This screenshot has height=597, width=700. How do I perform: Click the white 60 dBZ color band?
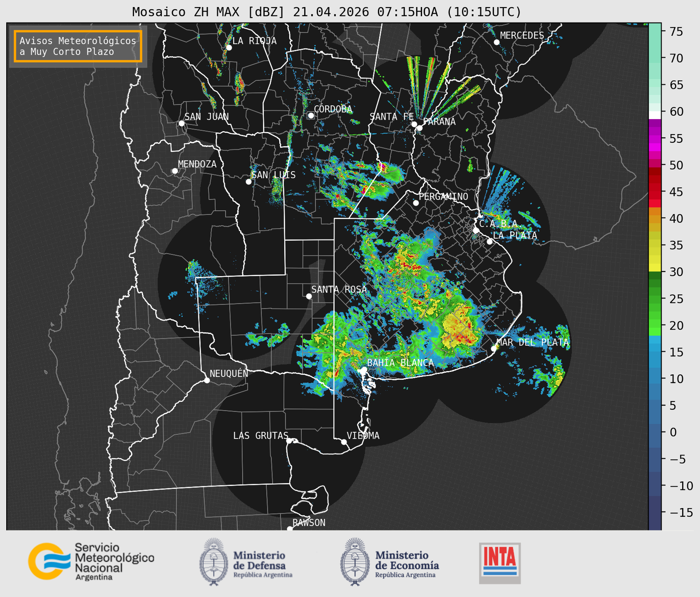click(655, 115)
